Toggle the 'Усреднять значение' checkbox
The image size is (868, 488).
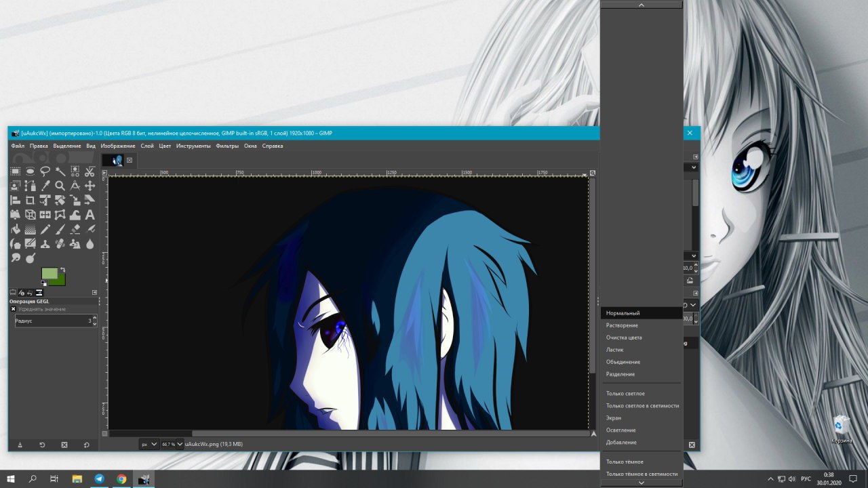pos(13,309)
